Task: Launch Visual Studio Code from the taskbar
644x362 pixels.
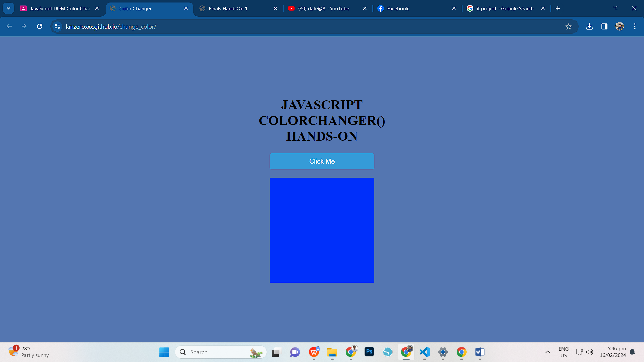Action: tap(425, 352)
